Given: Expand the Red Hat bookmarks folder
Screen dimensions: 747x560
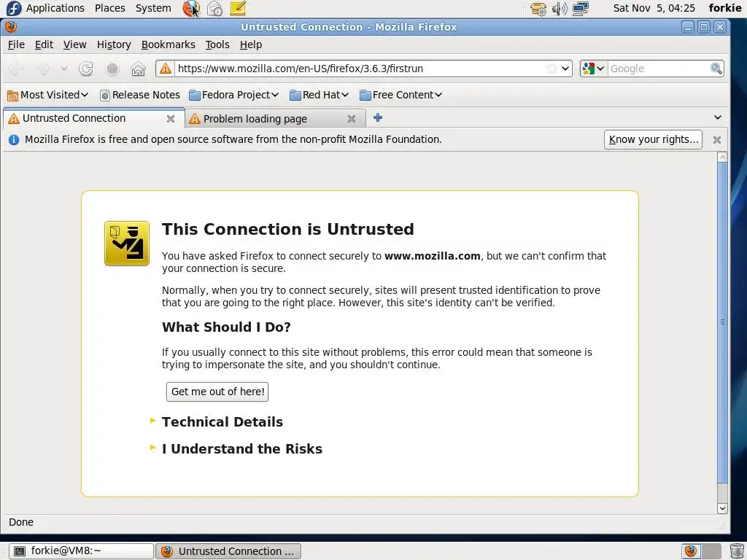Looking at the screenshot, I should point(320,96).
